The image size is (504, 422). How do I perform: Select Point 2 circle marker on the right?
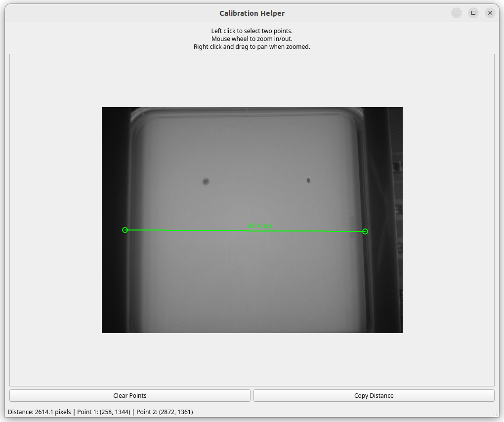click(365, 231)
